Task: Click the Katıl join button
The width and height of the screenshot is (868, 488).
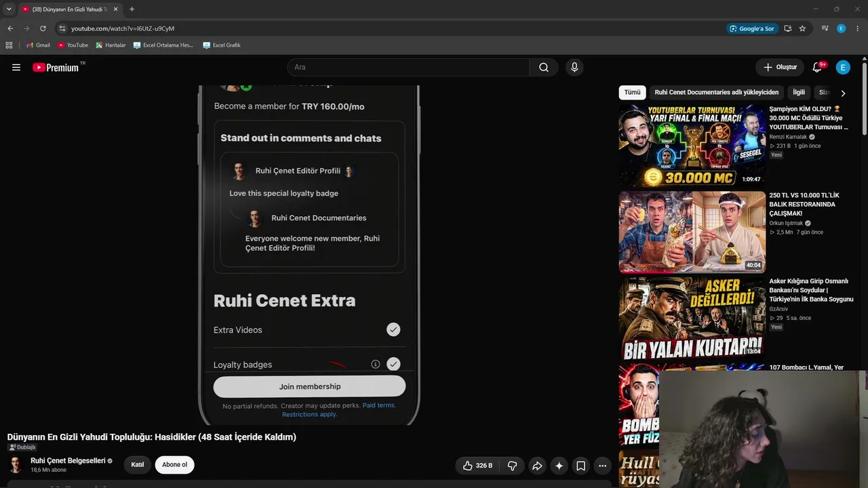Action: click(138, 465)
